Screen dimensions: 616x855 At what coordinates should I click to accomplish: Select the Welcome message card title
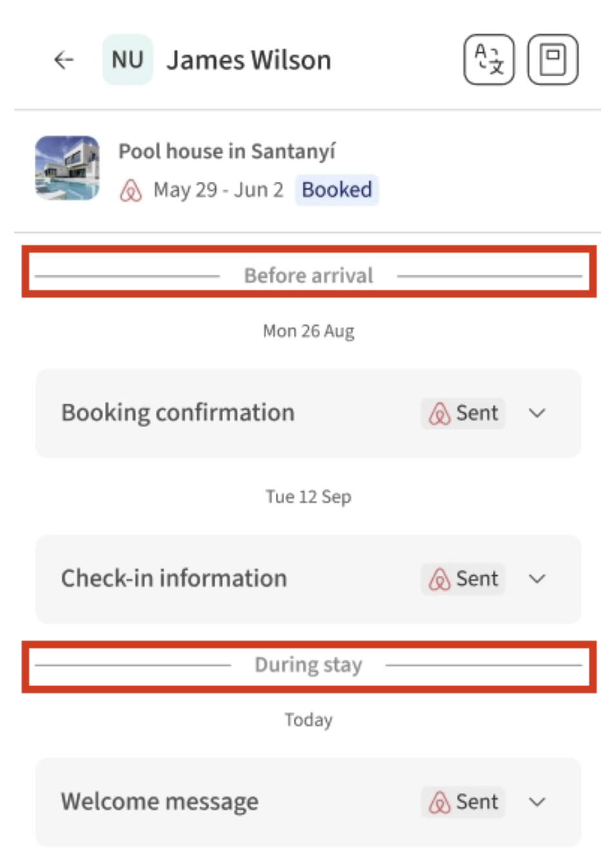[x=160, y=801]
